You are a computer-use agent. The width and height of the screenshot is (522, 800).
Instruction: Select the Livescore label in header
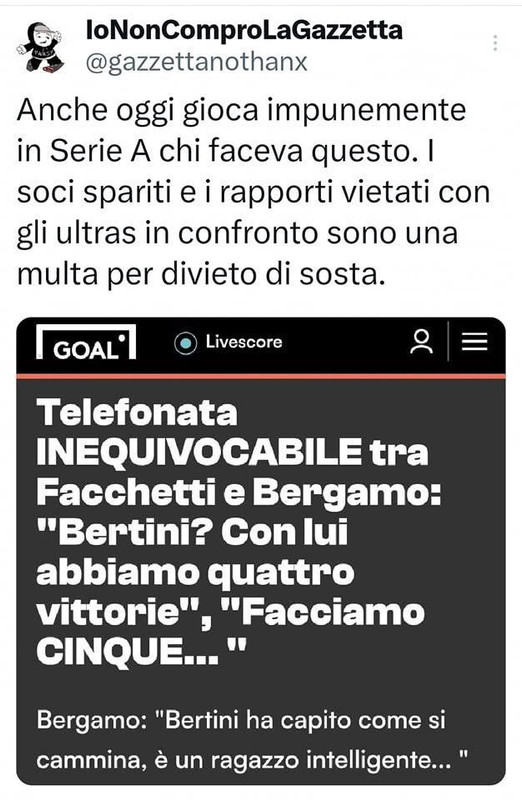pos(244,341)
